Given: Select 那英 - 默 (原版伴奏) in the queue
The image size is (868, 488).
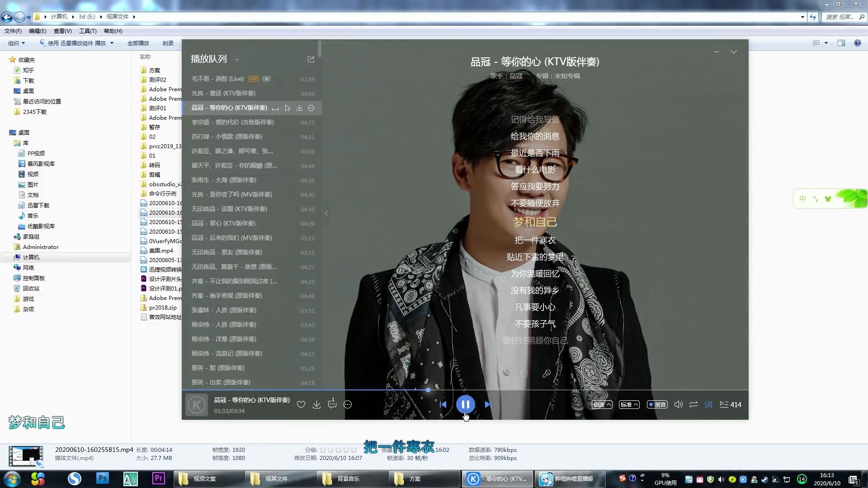Looking at the screenshot, I should (252, 368).
